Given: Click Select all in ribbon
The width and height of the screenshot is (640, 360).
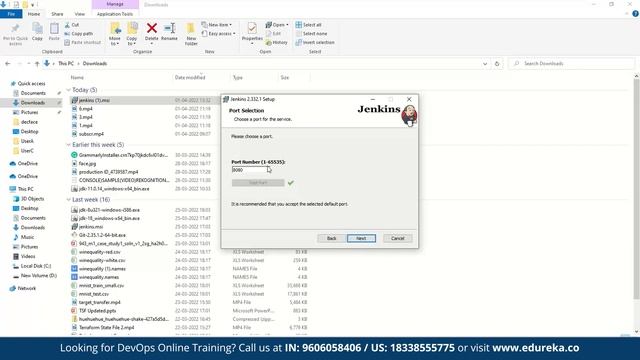Looking at the screenshot, I should (x=309, y=25).
